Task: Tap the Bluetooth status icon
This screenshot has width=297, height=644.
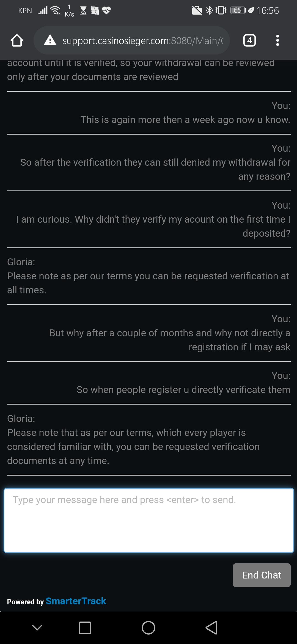Action: tap(209, 10)
